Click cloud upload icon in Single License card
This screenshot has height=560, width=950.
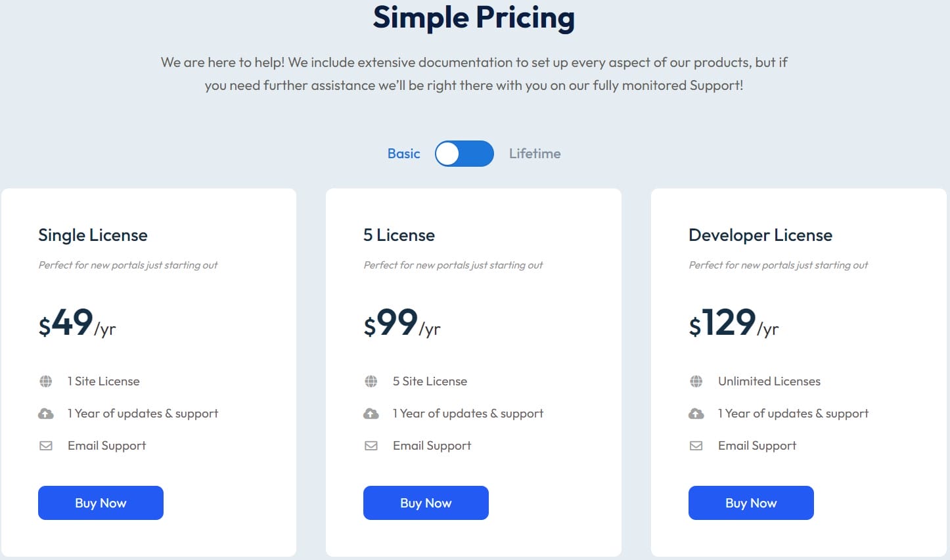tap(45, 414)
